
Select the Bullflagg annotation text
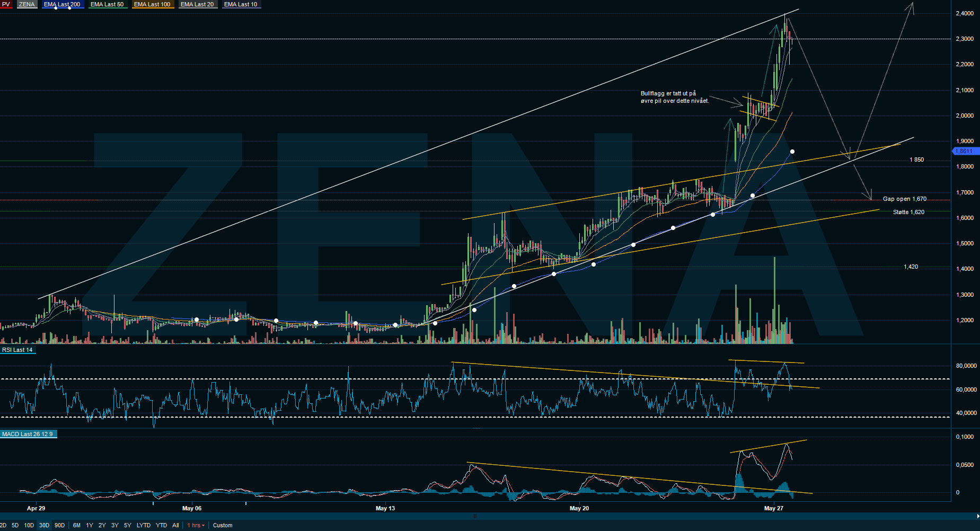674,97
